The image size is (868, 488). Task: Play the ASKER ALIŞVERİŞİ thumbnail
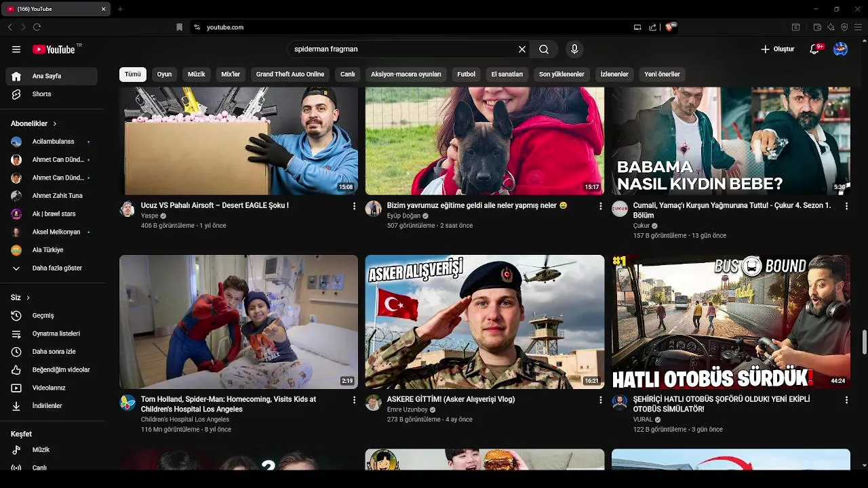[x=485, y=322]
